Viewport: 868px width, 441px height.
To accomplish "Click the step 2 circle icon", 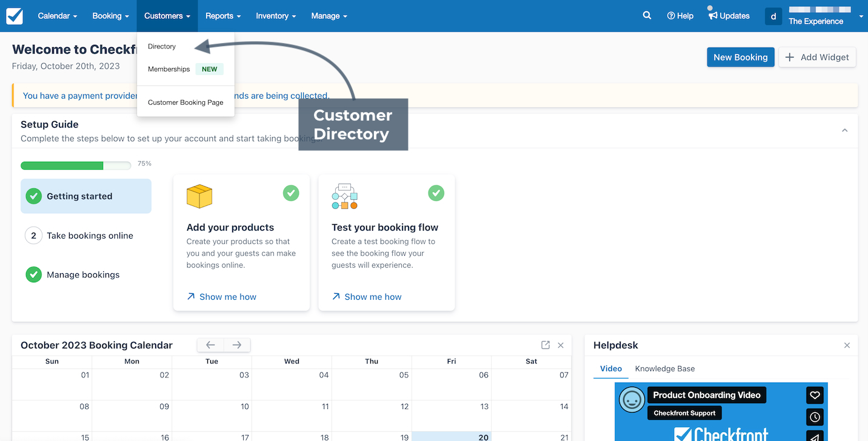I will click(x=33, y=236).
